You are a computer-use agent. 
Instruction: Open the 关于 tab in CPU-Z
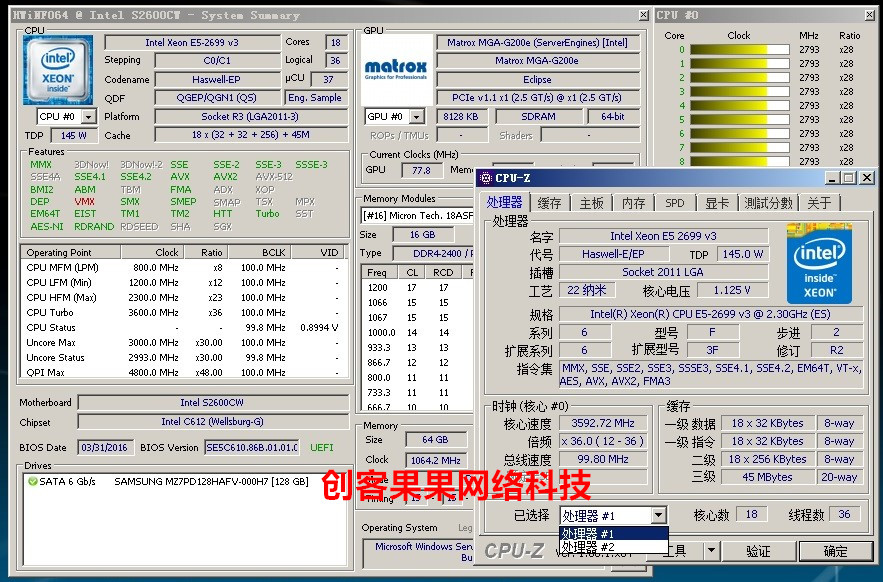[x=819, y=203]
